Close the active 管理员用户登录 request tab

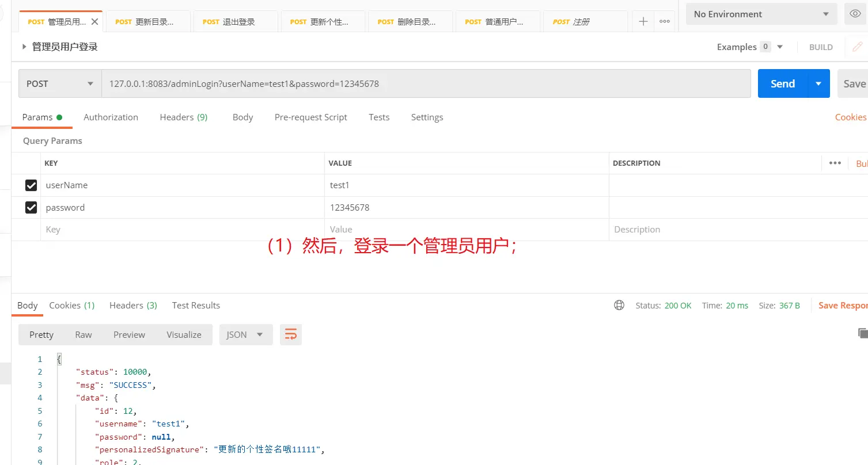[x=95, y=22]
